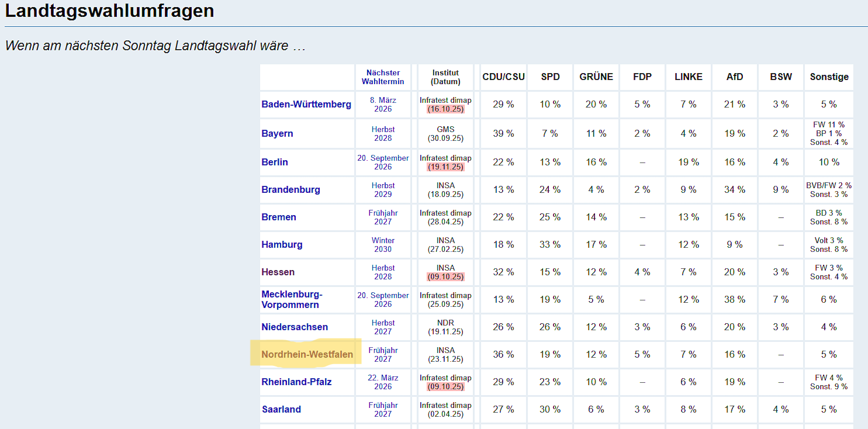868x429 pixels.
Task: Click the Nächster Wahltermin header link
Action: tap(383, 77)
